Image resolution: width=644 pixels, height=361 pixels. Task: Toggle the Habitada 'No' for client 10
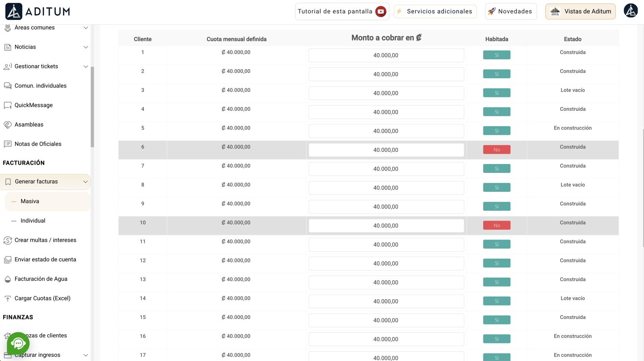[x=497, y=225]
